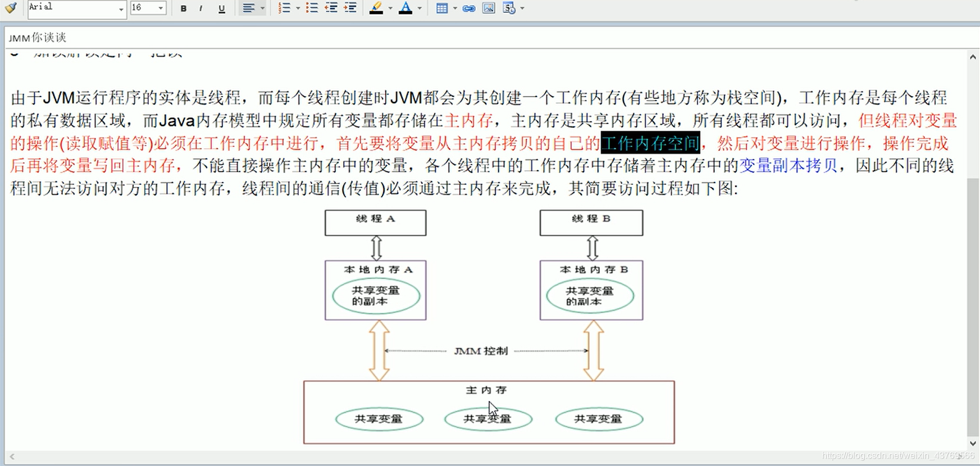Click the '线程 B' box in diagram
This screenshot has height=466, width=980.
click(591, 222)
